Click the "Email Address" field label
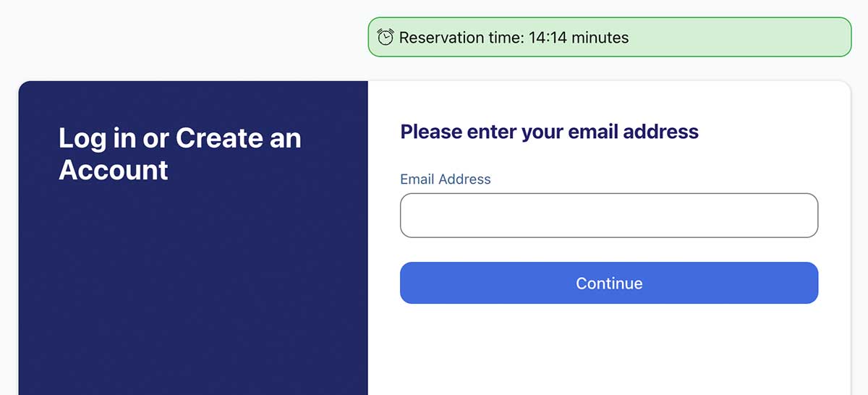 (x=445, y=179)
